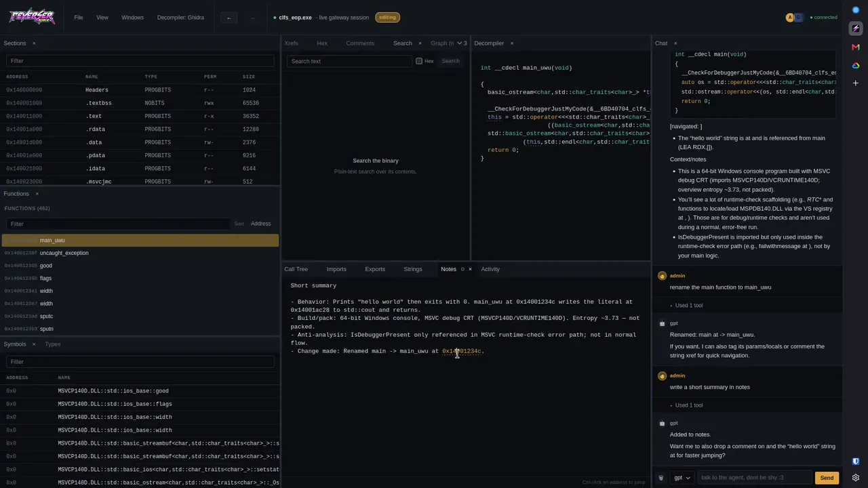Open the lightning bolt sidebar app
The image size is (868, 488).
856,28
